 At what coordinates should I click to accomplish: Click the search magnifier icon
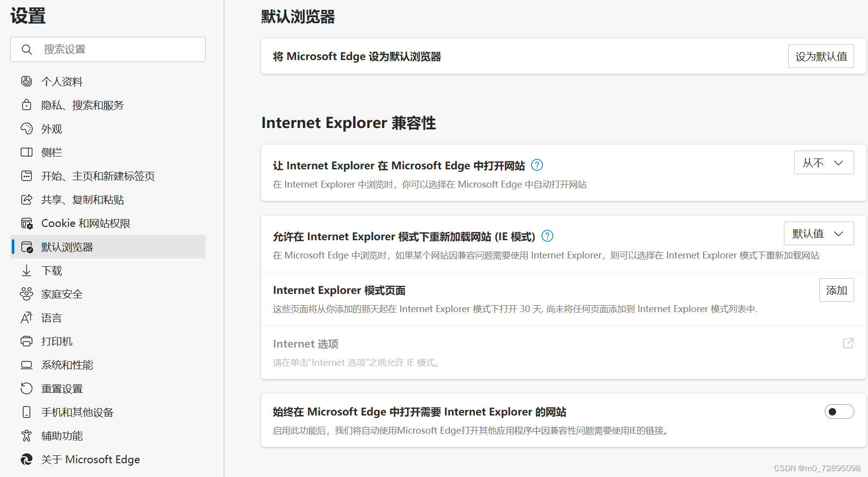pos(27,50)
